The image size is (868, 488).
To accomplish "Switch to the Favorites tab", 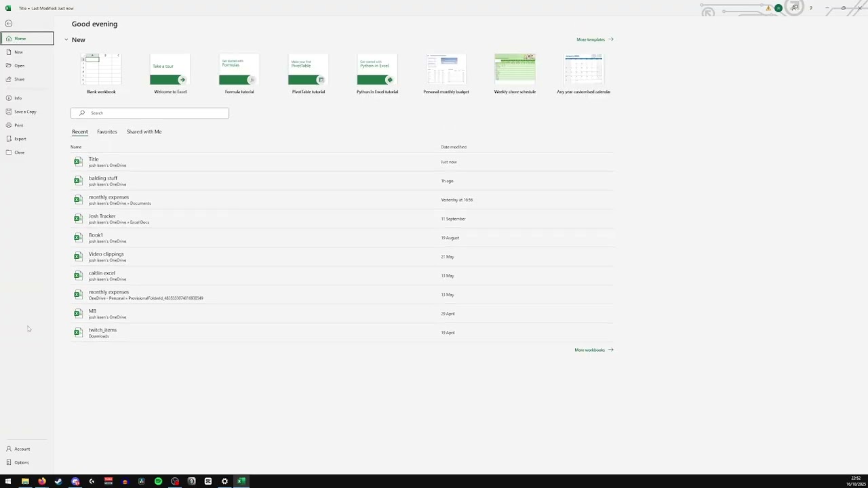I will (107, 131).
